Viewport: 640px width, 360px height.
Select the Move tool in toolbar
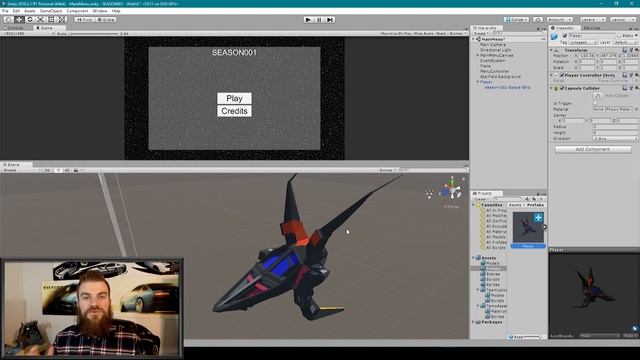(x=19, y=20)
